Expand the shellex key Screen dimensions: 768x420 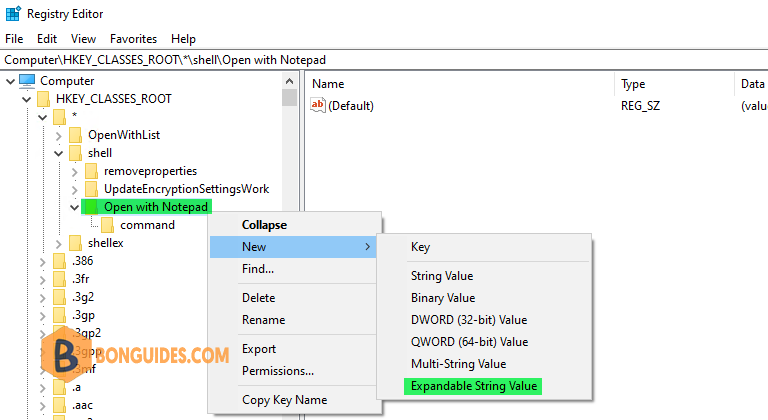pyautogui.click(x=59, y=244)
